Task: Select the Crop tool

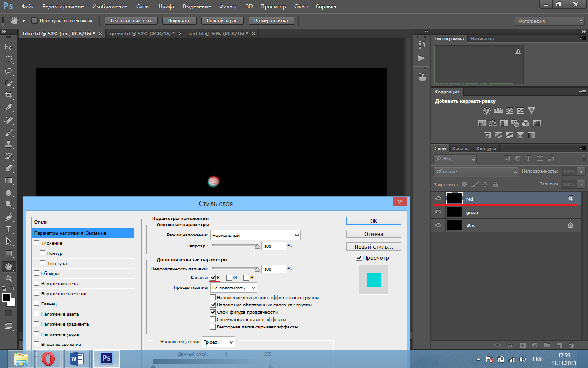Action: click(x=9, y=95)
